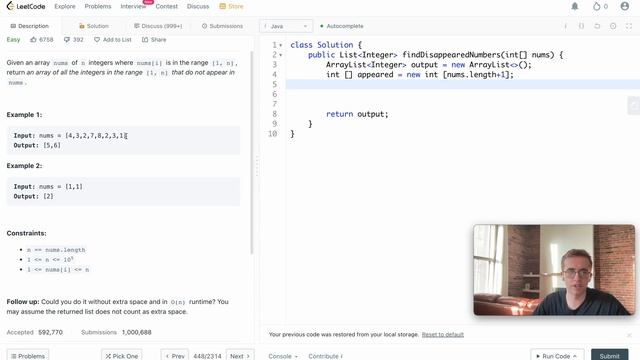Open Discuss in top navigation
The image size is (640, 360).
point(198,6)
